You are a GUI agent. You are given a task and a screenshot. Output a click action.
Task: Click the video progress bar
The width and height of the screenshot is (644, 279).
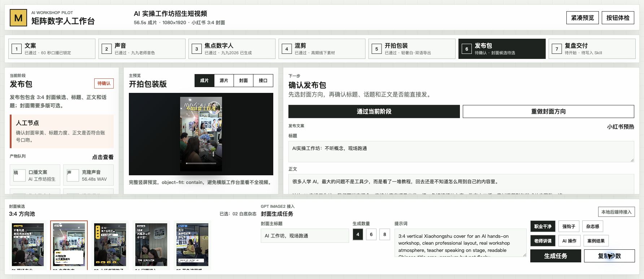point(201,163)
